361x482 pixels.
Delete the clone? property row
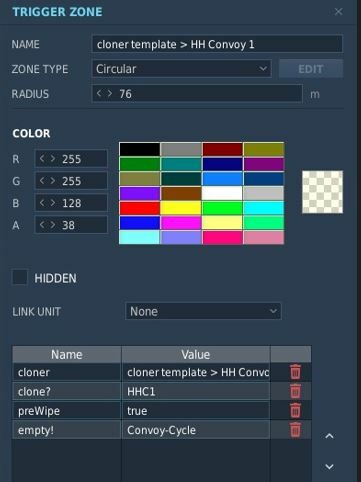295,391
